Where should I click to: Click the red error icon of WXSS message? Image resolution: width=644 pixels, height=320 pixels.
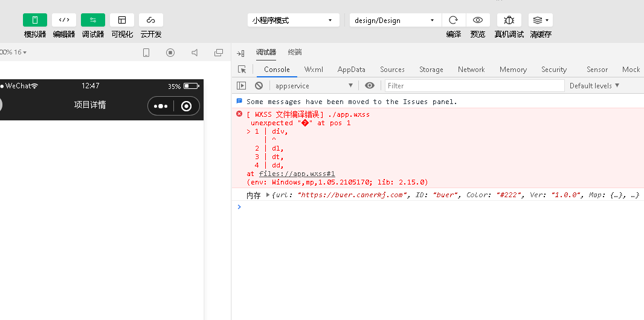(x=239, y=114)
